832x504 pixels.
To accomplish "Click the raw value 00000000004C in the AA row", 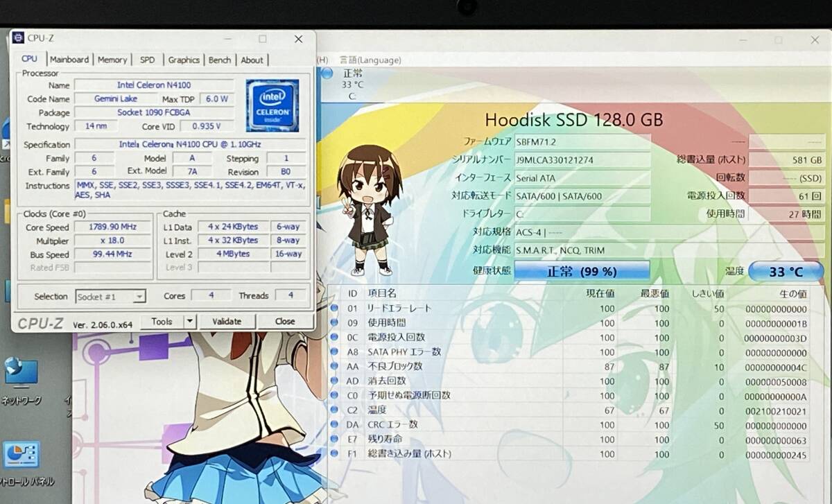I will [x=774, y=367].
